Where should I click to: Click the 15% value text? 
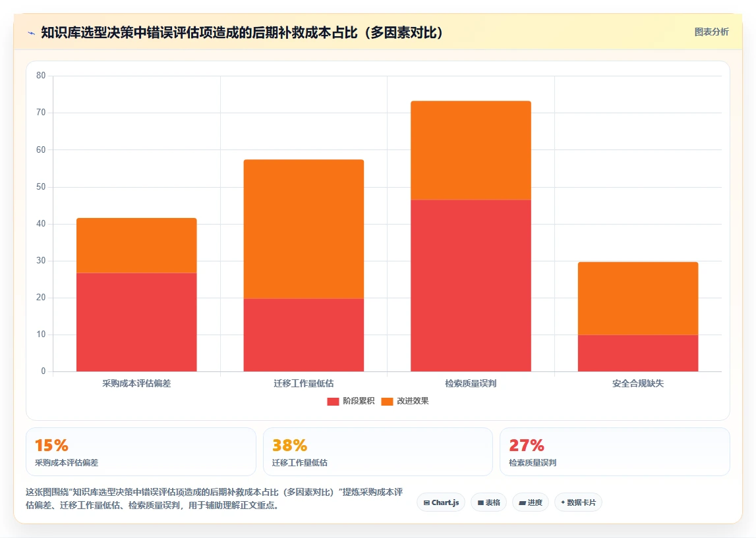51,445
